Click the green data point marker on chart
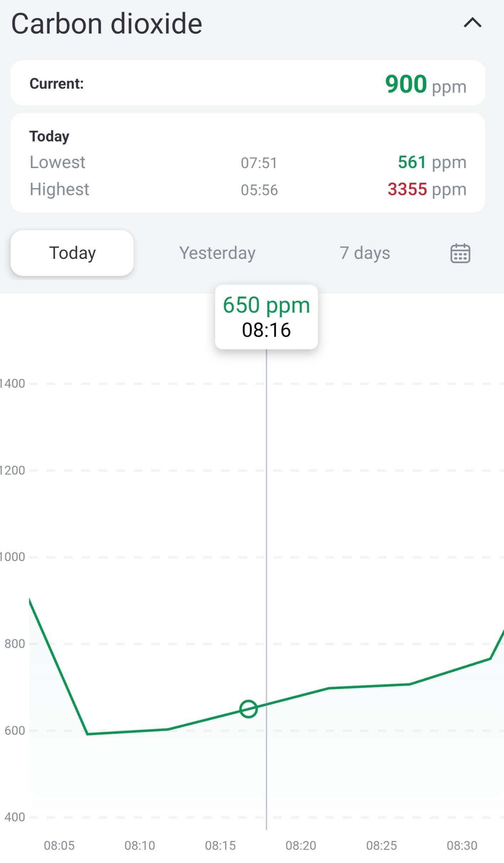Viewport: 504px width, 863px height. [248, 709]
